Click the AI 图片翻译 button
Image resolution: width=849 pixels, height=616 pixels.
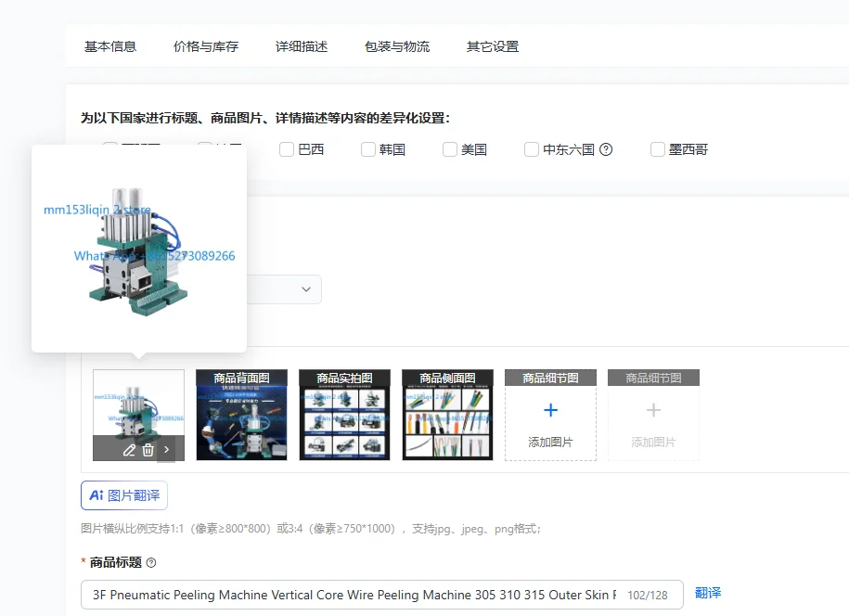(x=124, y=495)
